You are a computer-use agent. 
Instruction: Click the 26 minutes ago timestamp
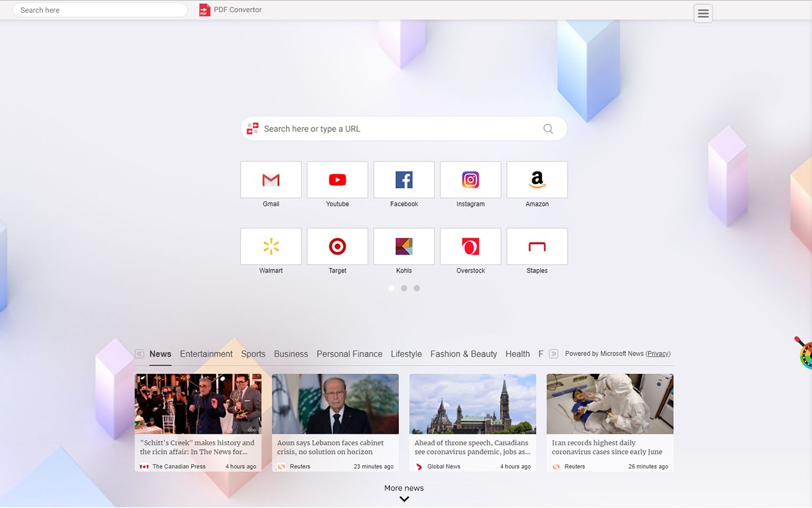point(648,467)
